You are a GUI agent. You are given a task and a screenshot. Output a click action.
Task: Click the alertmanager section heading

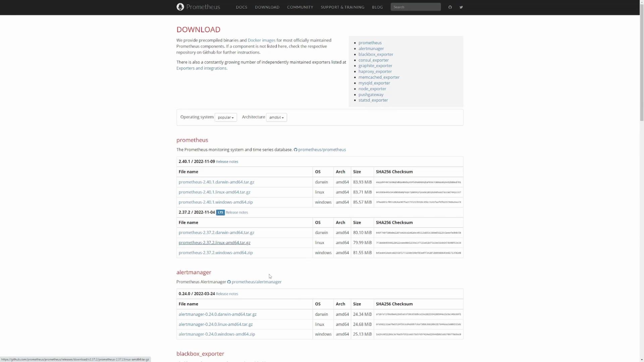click(194, 272)
